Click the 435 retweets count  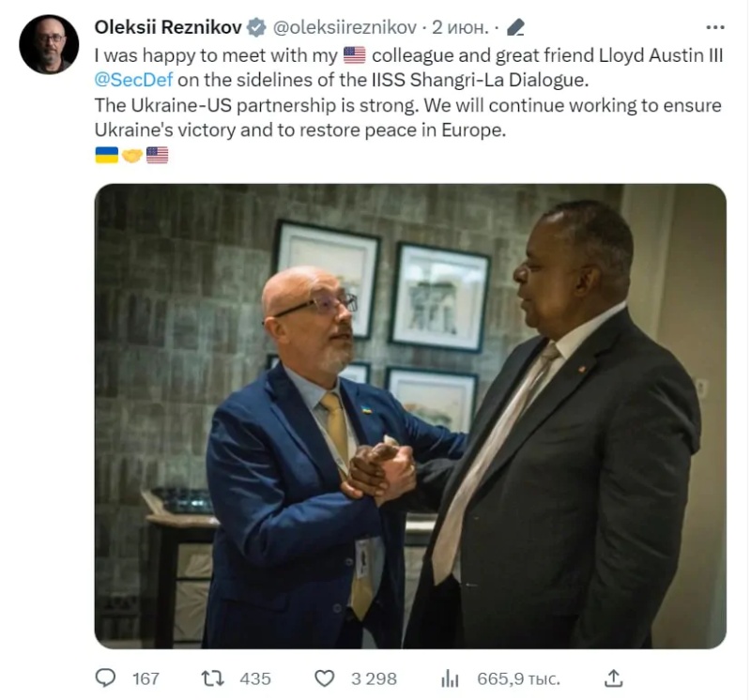[255, 678]
